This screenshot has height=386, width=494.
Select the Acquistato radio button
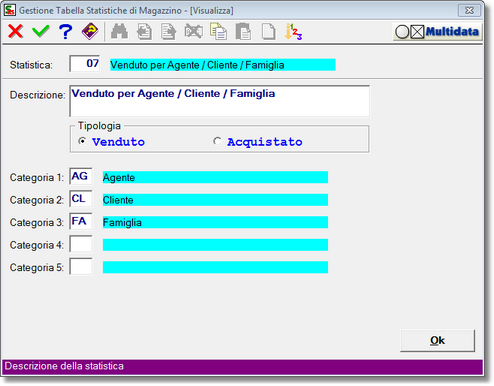coord(217,141)
